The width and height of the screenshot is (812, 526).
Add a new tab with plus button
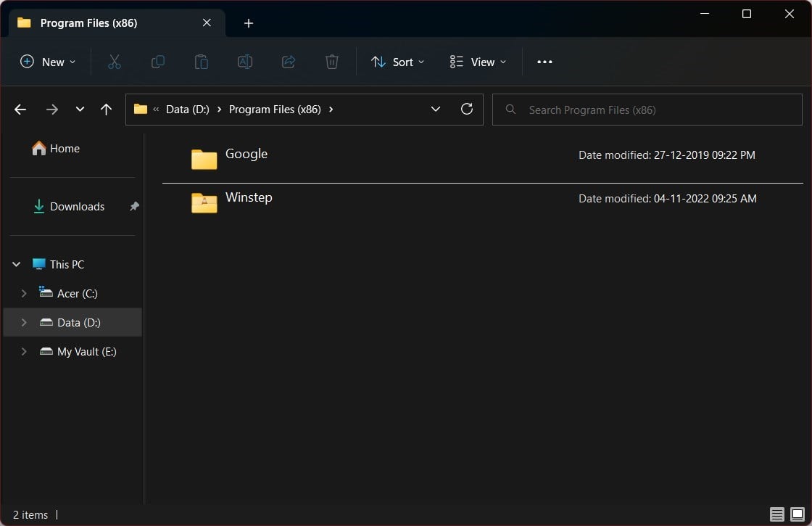click(x=249, y=23)
